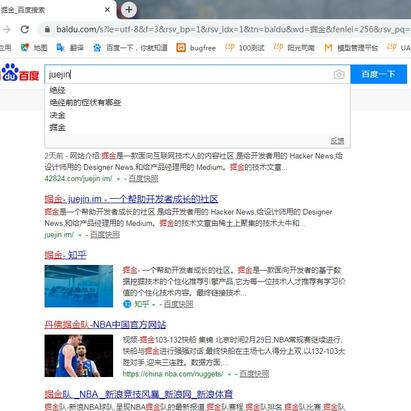Open Denver Nuggets NBA China result title
This screenshot has height=411, width=411.
coord(105,324)
